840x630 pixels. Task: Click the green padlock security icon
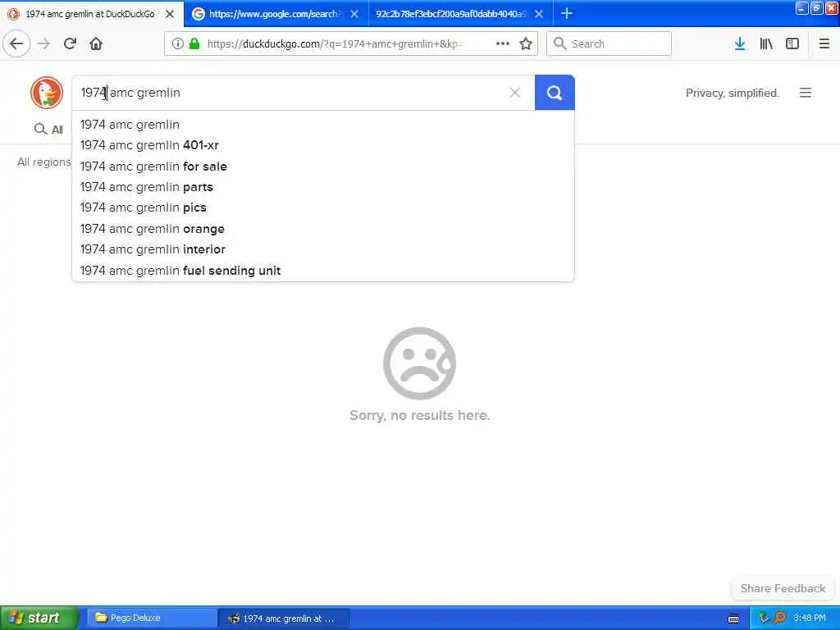(194, 44)
